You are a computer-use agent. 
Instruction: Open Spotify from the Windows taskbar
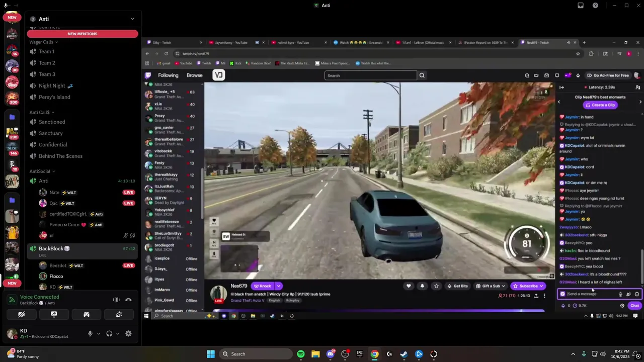click(x=301, y=354)
